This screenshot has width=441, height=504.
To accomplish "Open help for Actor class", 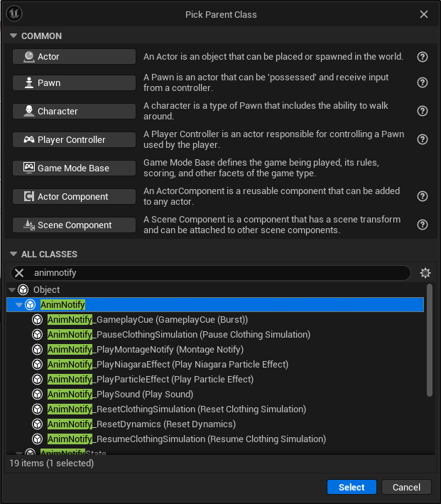I will click(423, 57).
